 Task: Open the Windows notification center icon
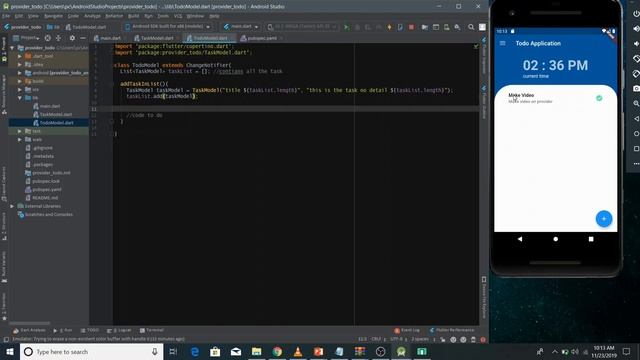(627, 351)
